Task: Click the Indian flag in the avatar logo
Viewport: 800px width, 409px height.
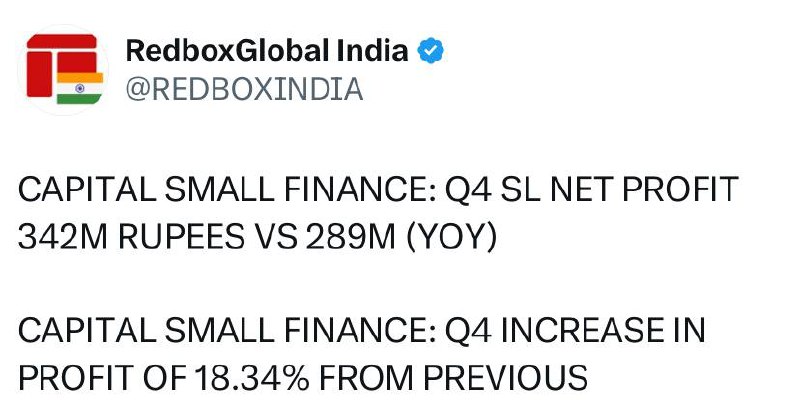Action: point(80,88)
